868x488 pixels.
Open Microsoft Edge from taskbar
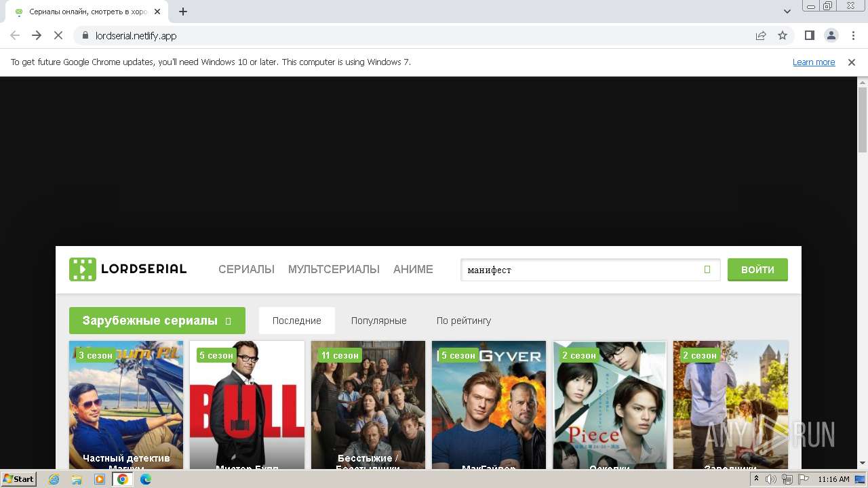point(145,479)
